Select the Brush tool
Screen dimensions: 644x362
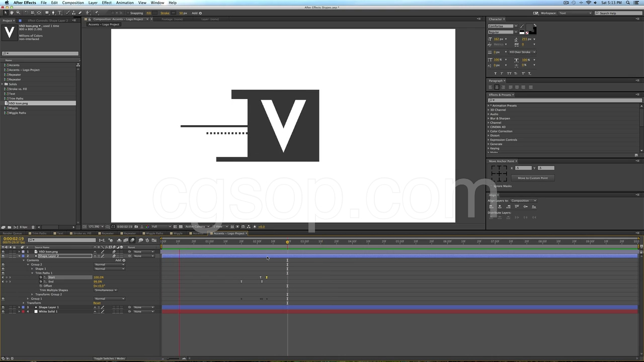point(68,13)
